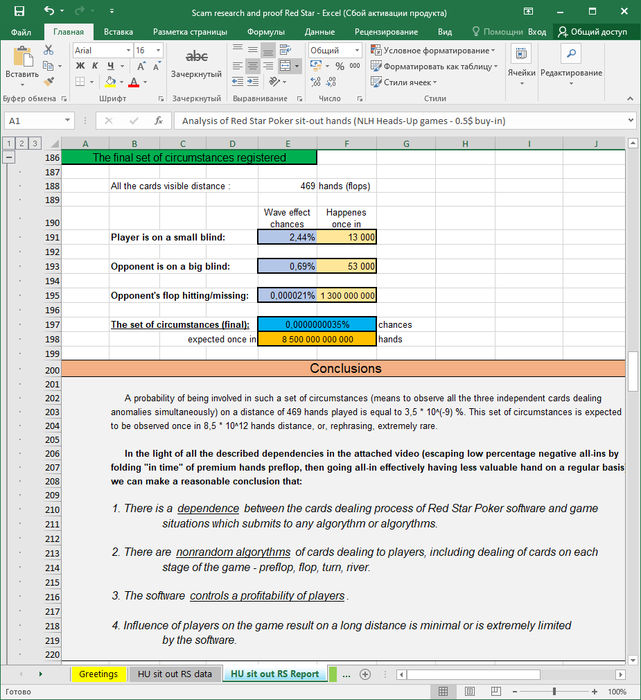
Task: Click the Paste clipboard icon
Action: pos(23,57)
